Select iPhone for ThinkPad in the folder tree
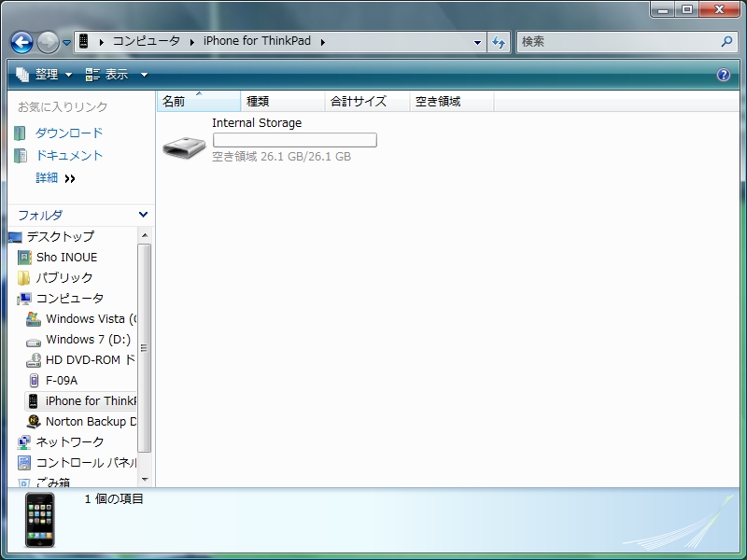 pos(91,401)
